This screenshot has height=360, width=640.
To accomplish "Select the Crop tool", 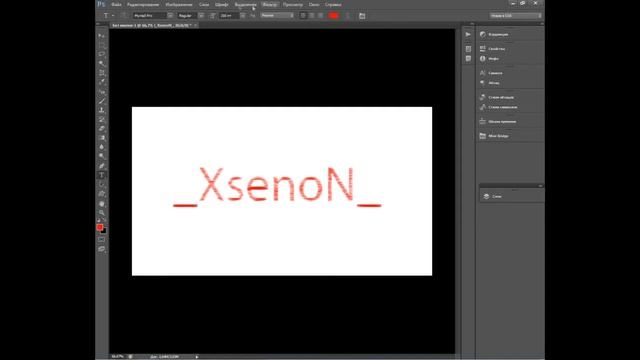I will (x=101, y=73).
